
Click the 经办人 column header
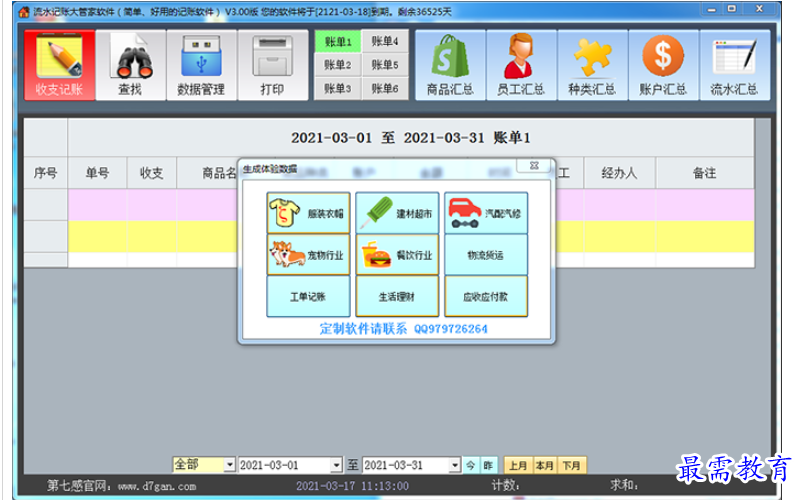pos(619,173)
